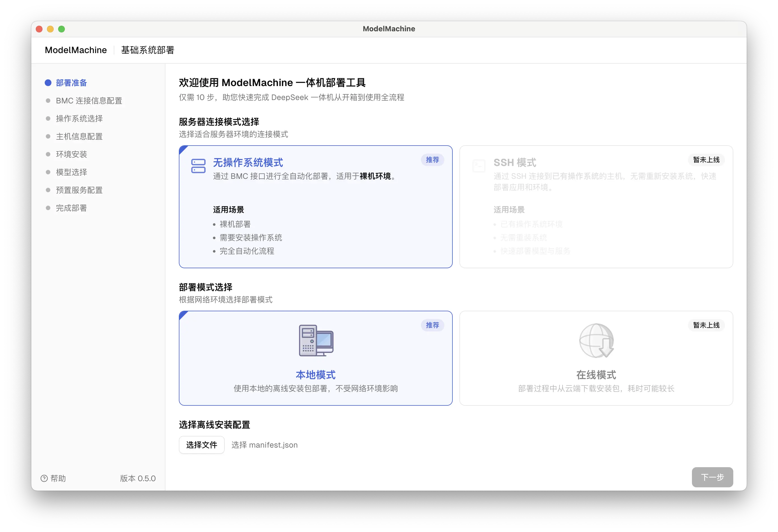Click the blue dot beside 部署准备
This screenshot has height=532, width=778.
[48, 83]
